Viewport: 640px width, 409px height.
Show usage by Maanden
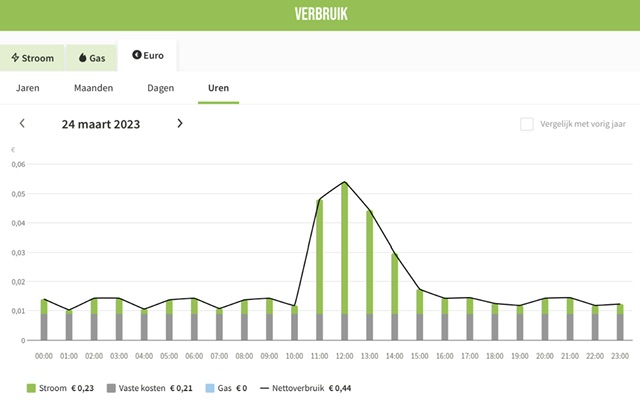point(93,88)
